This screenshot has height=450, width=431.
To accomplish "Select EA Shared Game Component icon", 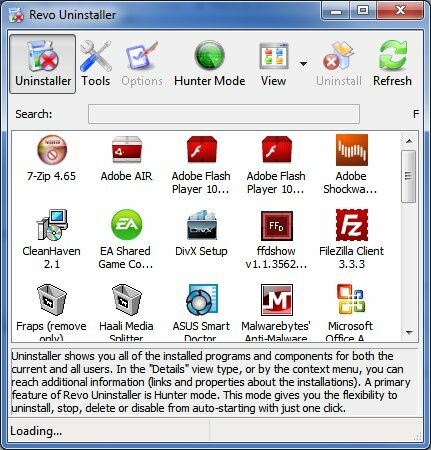I will 127,225.
